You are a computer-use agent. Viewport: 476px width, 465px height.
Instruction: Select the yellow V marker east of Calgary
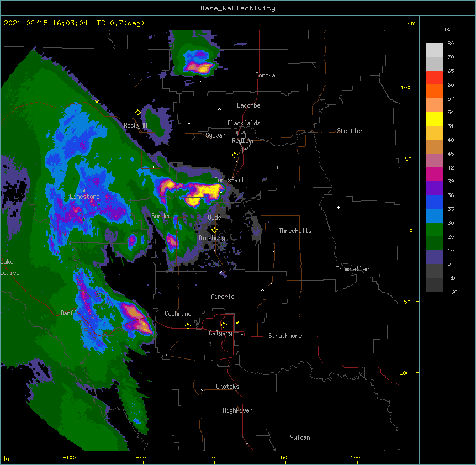click(237, 323)
